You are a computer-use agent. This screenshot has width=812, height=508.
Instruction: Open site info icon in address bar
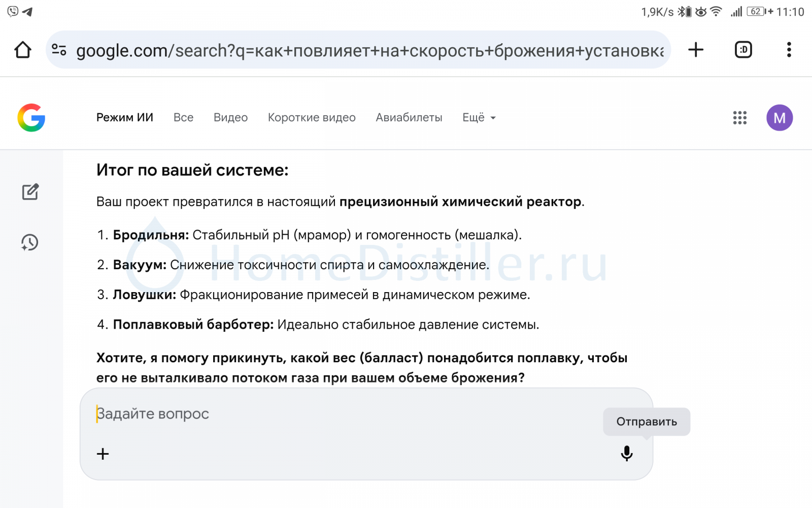click(x=59, y=50)
